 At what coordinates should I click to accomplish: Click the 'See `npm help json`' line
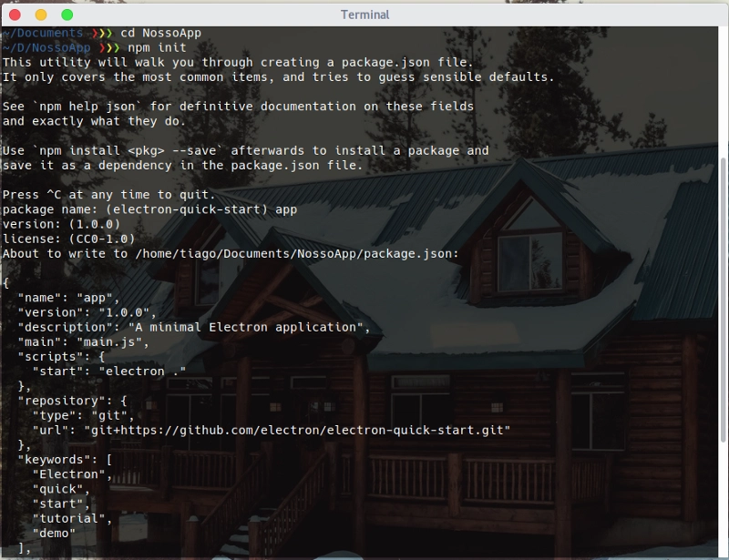click(x=238, y=107)
